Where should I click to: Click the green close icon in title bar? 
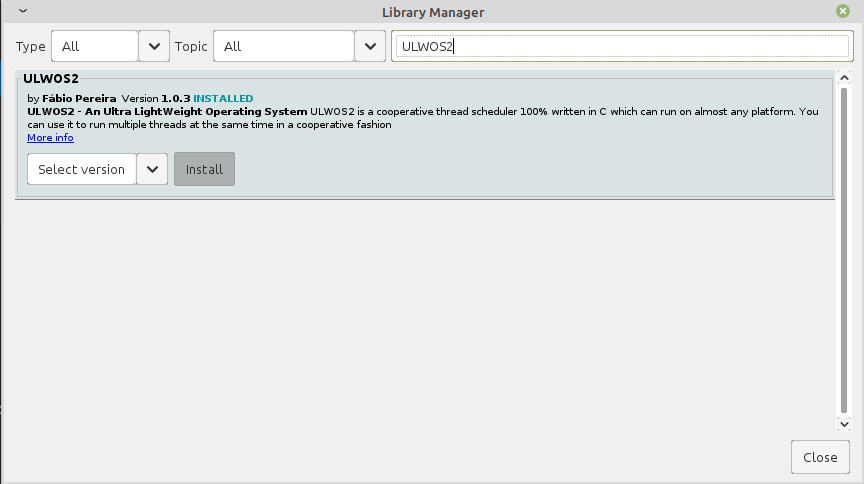coord(843,11)
